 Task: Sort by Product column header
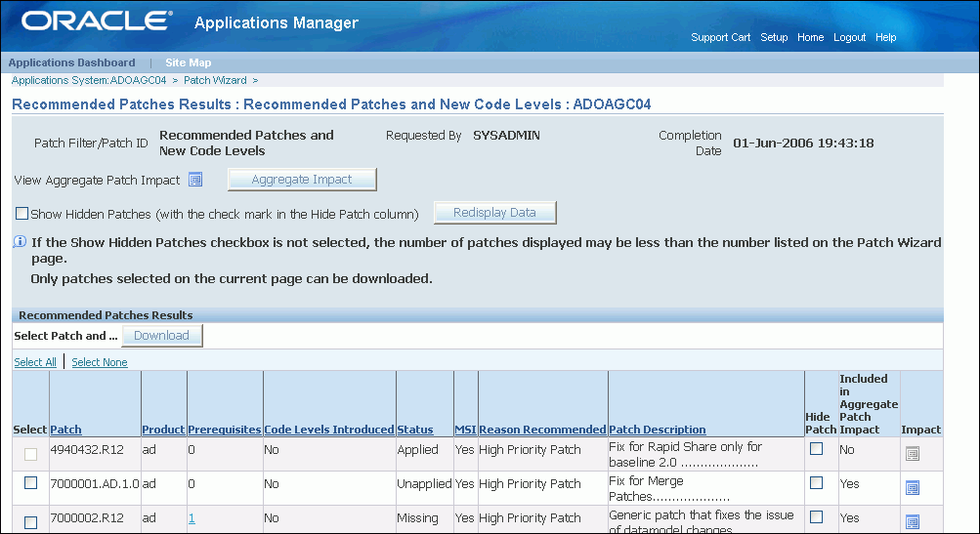click(x=163, y=430)
